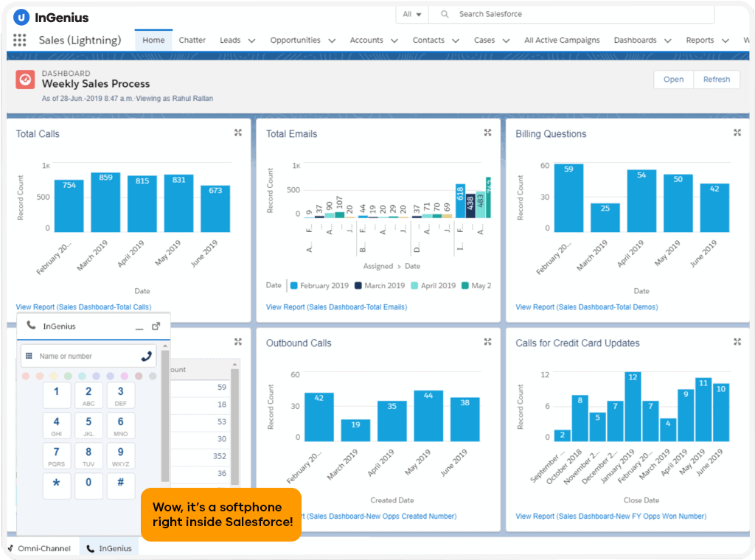Image resolution: width=755 pixels, height=560 pixels.
Task: Open the Accounts tab
Action: (366, 40)
